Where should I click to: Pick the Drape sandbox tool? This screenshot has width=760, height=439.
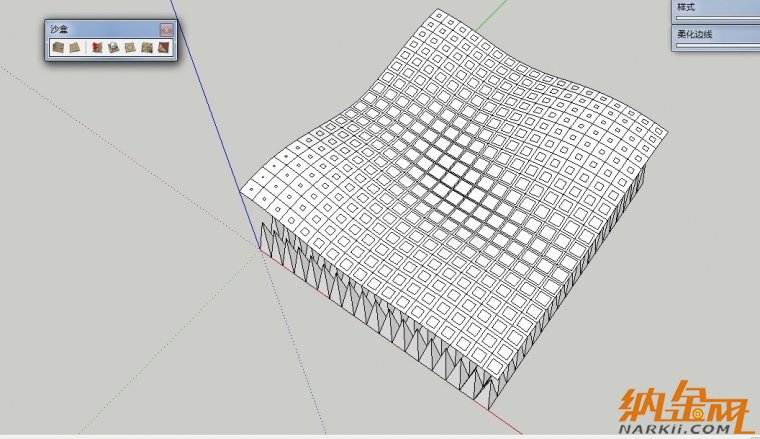129,47
